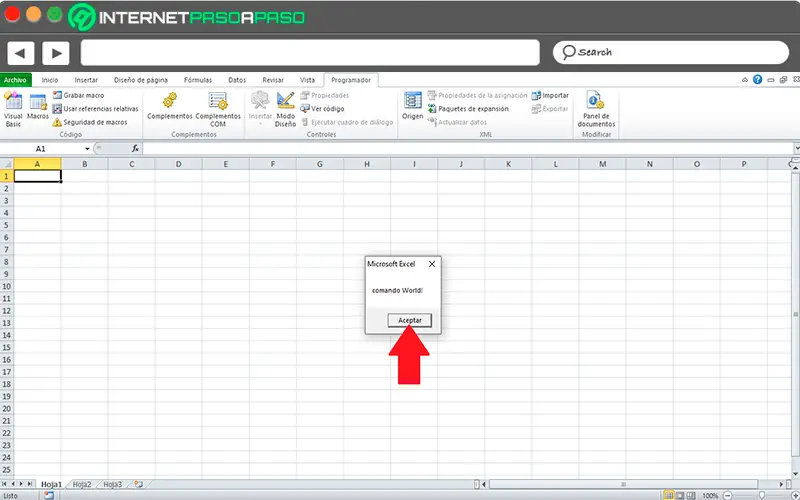Image resolution: width=800 pixels, height=500 pixels.
Task: Go to the Fórmulas tab
Action: tap(198, 80)
